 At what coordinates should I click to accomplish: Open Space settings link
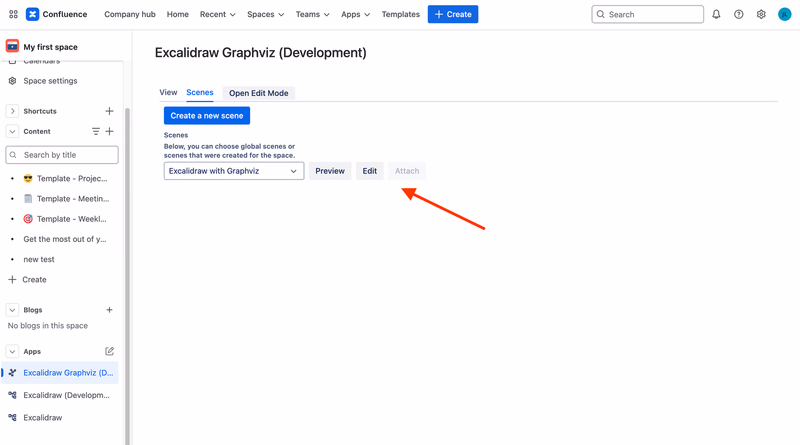pyautogui.click(x=51, y=81)
